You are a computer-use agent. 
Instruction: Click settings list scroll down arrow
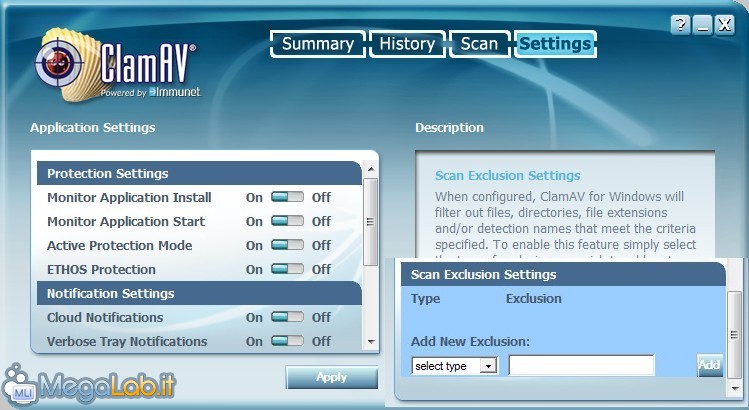(x=371, y=342)
